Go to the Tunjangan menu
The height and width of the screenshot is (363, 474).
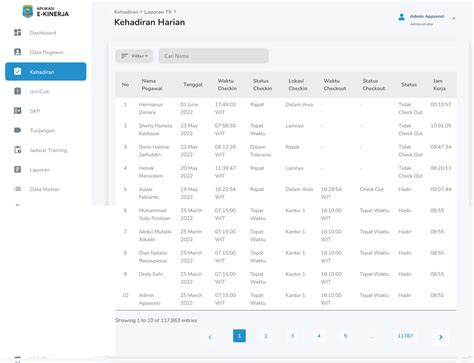[42, 130]
